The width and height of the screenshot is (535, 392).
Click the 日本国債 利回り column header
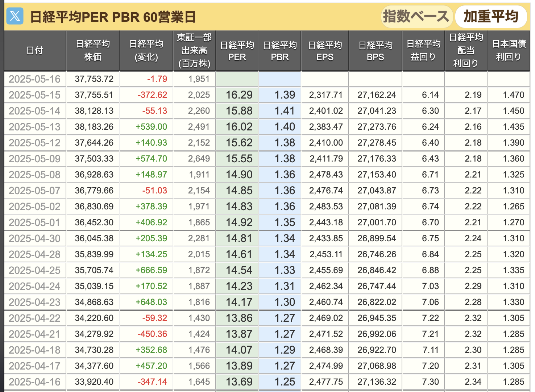pos(509,51)
